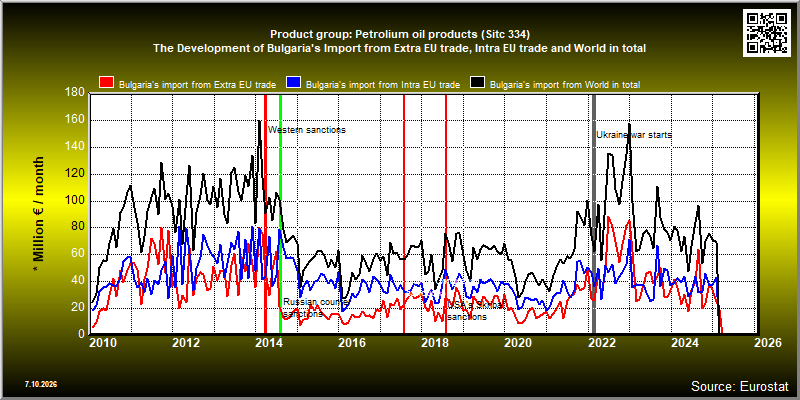
Task: Click the black World total legend swatch
Action: 477,82
